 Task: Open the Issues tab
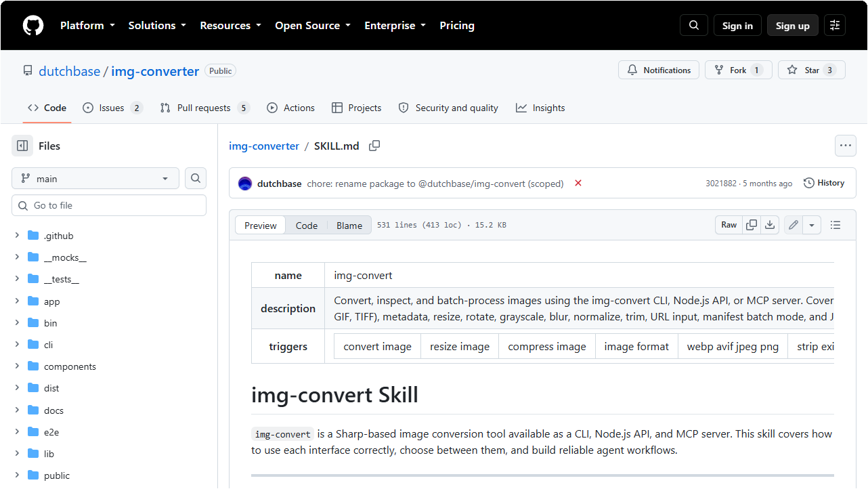(x=112, y=108)
